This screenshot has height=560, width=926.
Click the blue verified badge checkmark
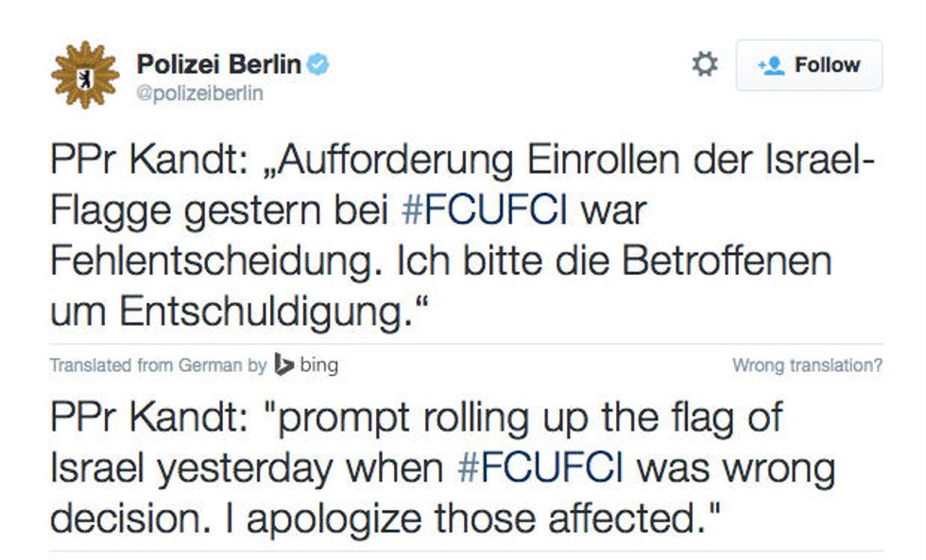(317, 64)
